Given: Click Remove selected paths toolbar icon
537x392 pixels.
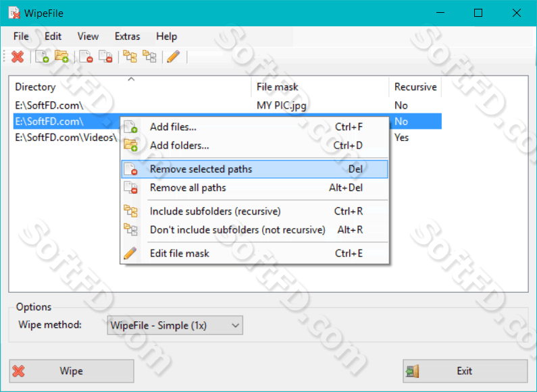Looking at the screenshot, I should 86,57.
